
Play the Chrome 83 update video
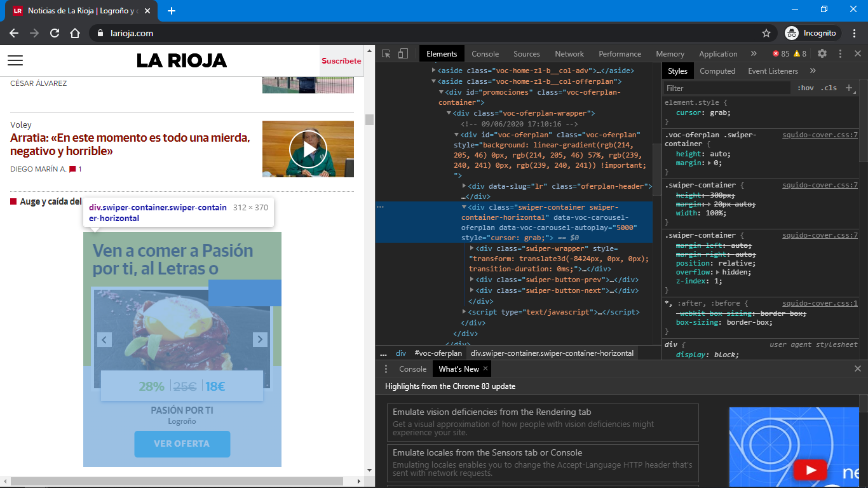[810, 470]
